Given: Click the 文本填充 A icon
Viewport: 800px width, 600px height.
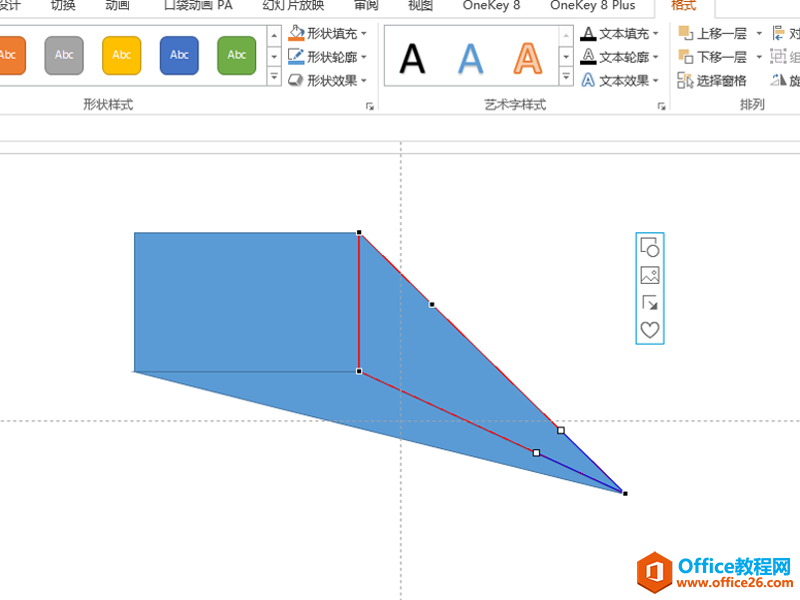Looking at the screenshot, I should 588,34.
